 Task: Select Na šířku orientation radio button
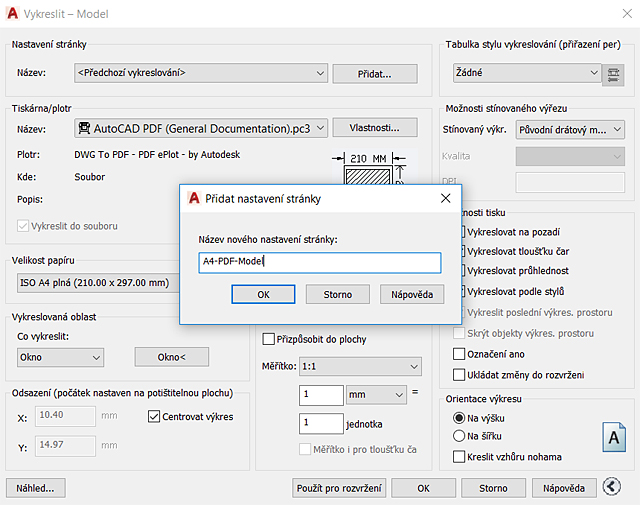[x=459, y=436]
